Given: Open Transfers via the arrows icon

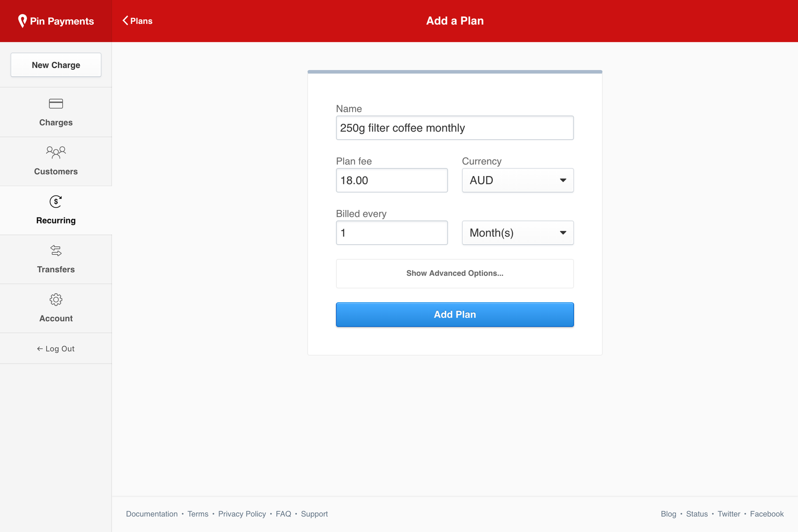Looking at the screenshot, I should click(x=56, y=250).
